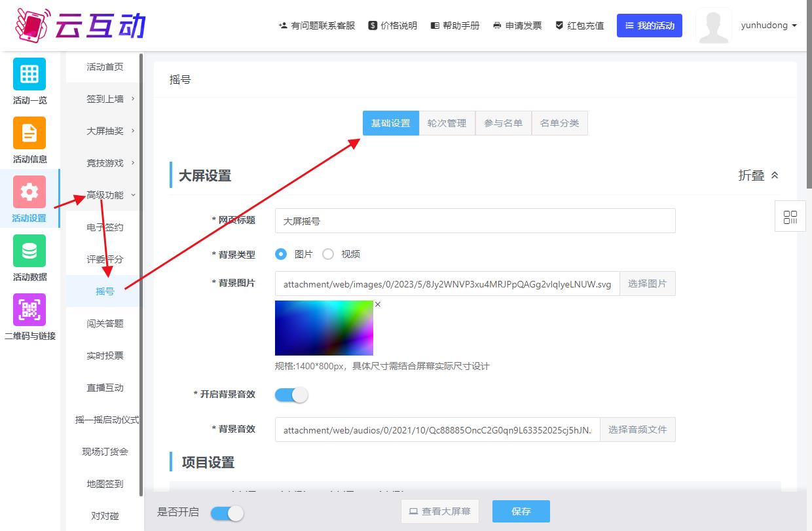The image size is (812, 531).
Task: Switch to the 基础设置 tab
Action: pos(391,123)
